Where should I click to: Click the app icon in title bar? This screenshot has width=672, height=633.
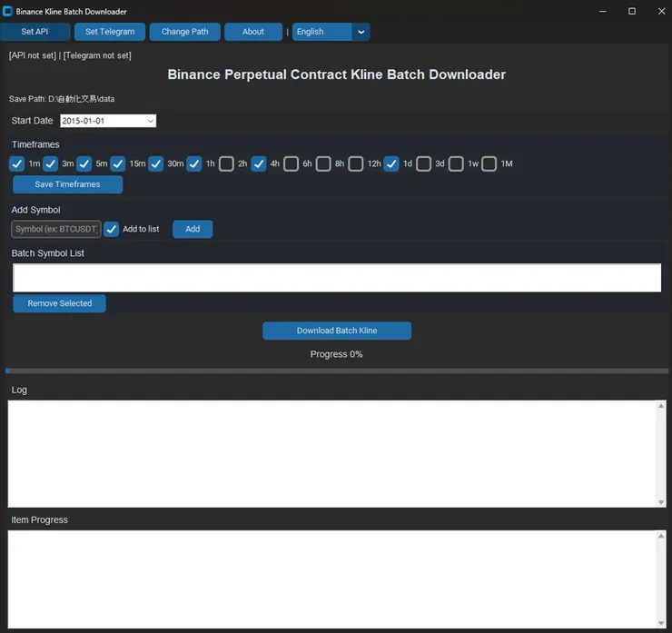[x=7, y=11]
